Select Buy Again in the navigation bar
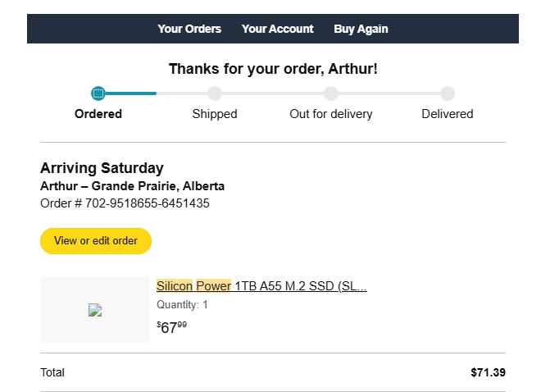This screenshot has width=550, height=392. tap(361, 29)
